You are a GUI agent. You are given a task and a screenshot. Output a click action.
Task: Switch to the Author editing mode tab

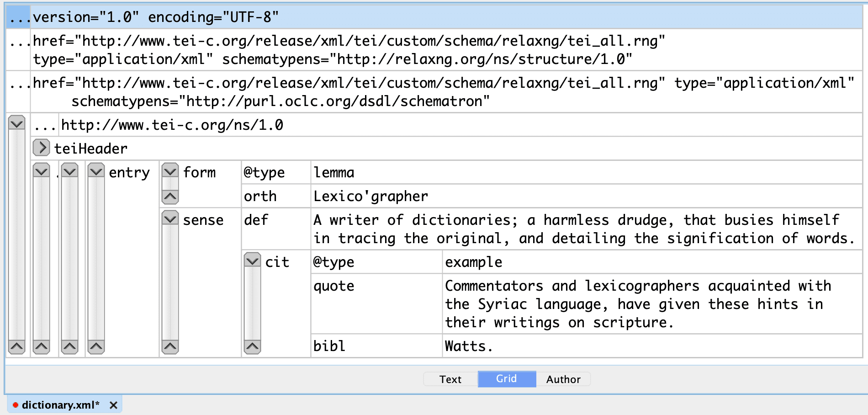[x=563, y=379]
